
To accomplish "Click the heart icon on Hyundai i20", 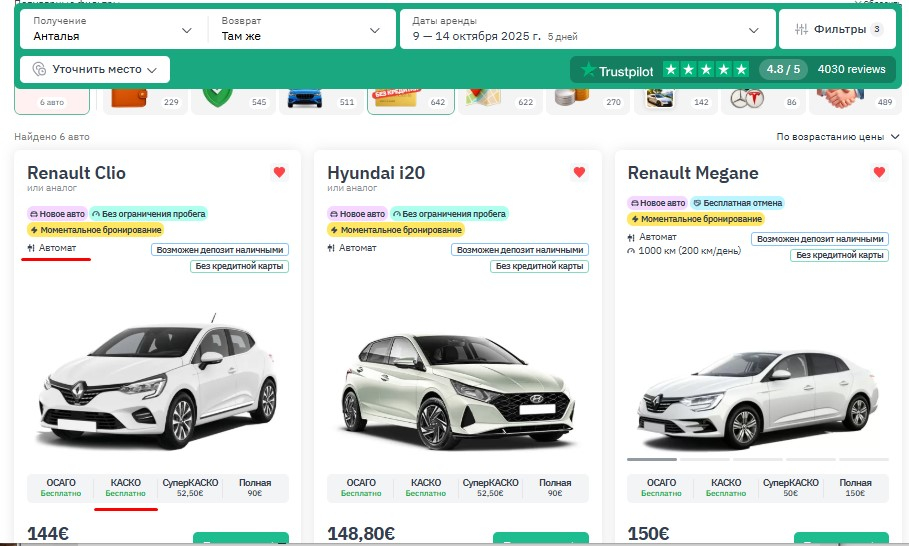I will [x=579, y=172].
